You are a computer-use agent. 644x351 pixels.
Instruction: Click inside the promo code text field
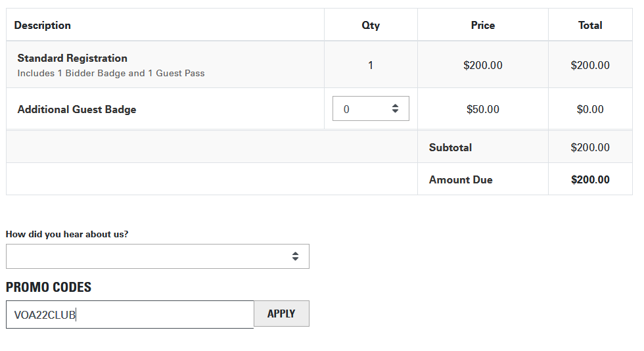(130, 314)
